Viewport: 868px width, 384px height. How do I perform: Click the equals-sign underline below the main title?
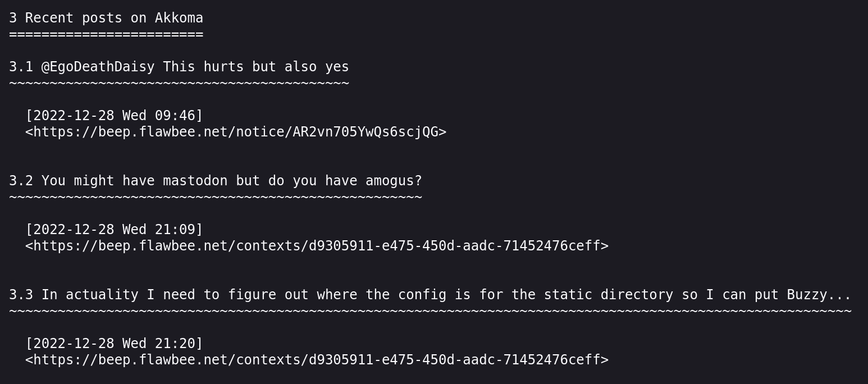pyautogui.click(x=106, y=35)
